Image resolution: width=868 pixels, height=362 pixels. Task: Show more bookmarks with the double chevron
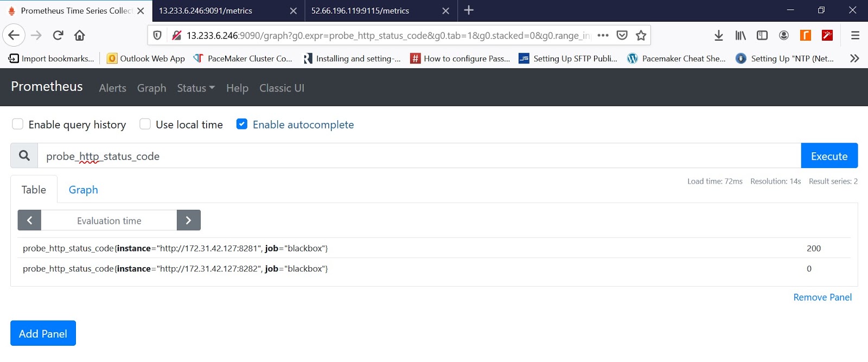tap(854, 59)
